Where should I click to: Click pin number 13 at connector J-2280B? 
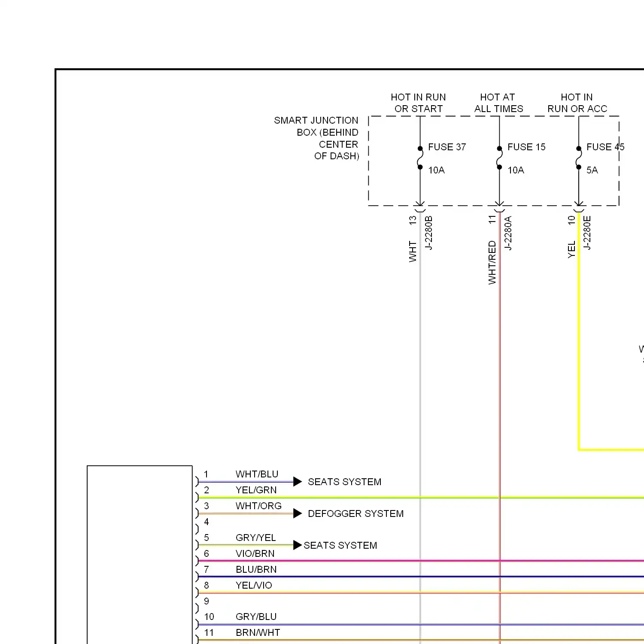413,220
